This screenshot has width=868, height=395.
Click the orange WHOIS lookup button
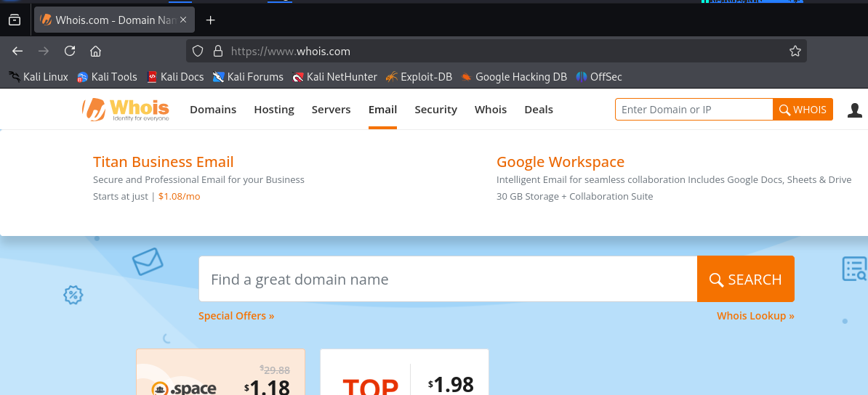coord(803,110)
